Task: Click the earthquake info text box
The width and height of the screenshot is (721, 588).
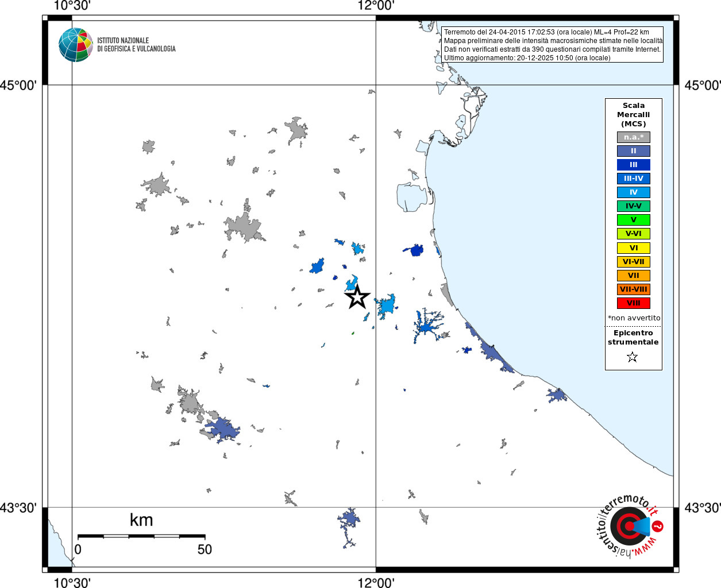Action: point(552,45)
